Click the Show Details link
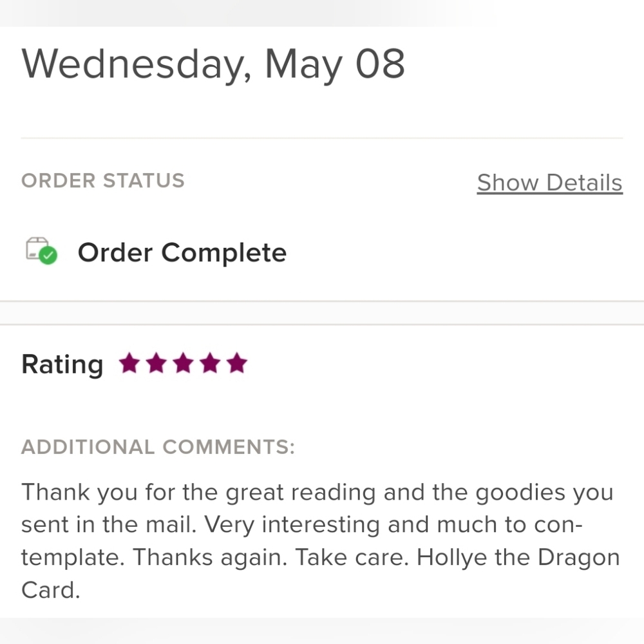Image resolution: width=644 pixels, height=644 pixels. [x=549, y=183]
